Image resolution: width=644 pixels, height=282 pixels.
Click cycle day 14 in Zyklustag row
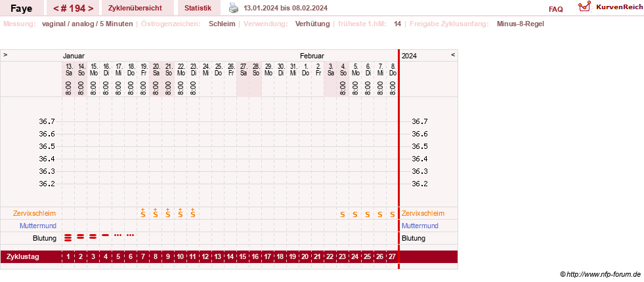(230, 257)
